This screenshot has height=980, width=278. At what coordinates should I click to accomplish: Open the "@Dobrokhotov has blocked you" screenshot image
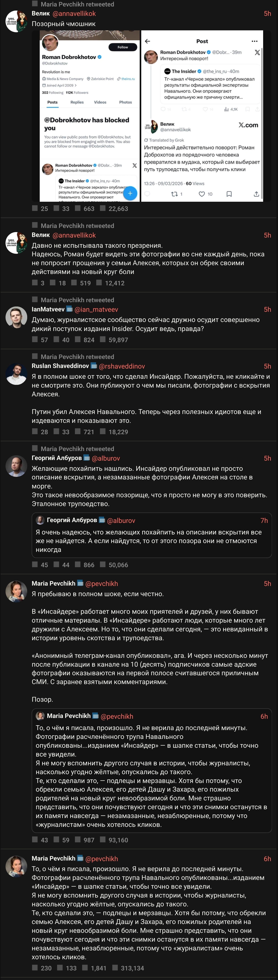[x=90, y=116]
